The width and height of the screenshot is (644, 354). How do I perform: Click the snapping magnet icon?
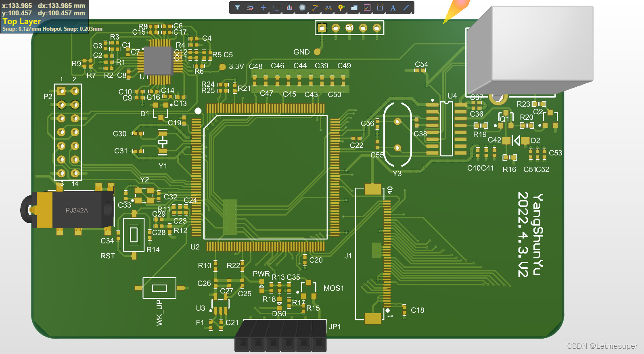pyautogui.click(x=250, y=8)
